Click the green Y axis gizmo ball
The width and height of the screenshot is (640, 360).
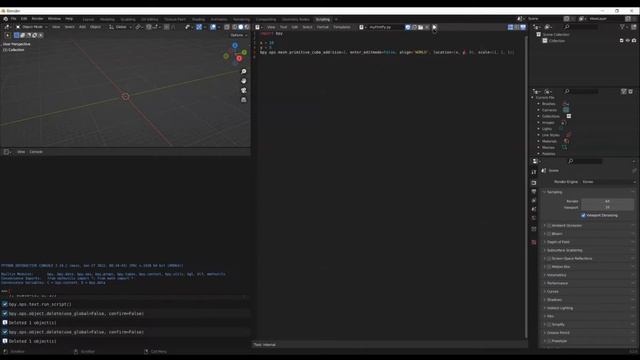[x=244, y=52]
